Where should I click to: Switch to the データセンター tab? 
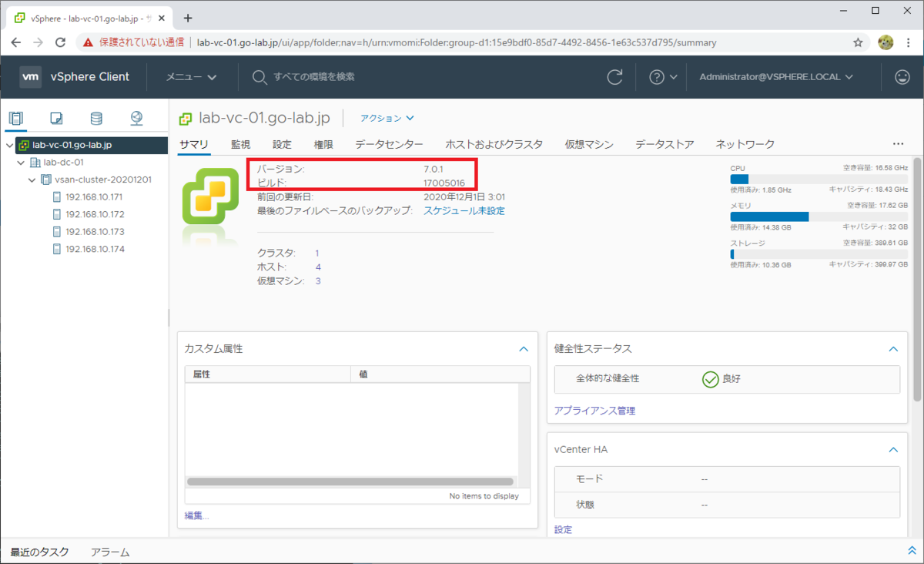click(x=389, y=144)
